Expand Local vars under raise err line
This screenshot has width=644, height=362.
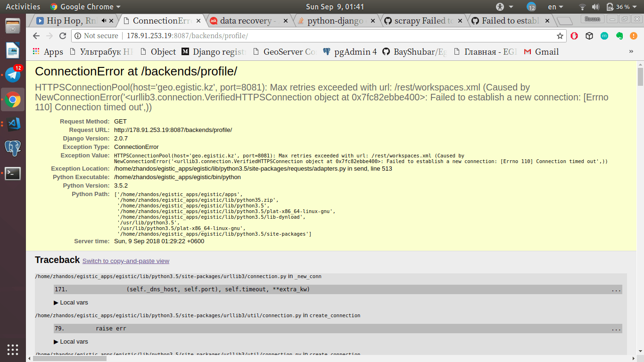[71, 341]
